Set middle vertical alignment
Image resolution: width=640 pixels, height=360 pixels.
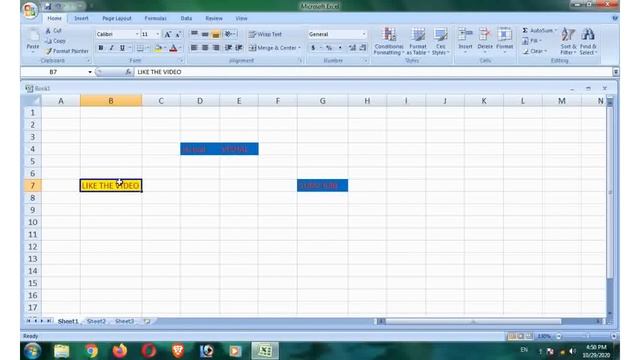point(205,34)
